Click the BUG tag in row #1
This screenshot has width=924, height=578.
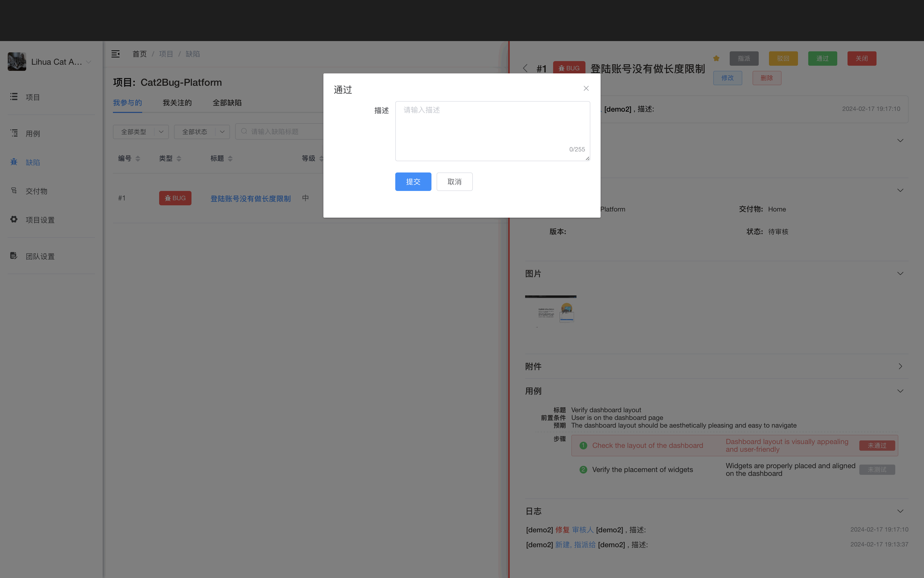point(175,198)
